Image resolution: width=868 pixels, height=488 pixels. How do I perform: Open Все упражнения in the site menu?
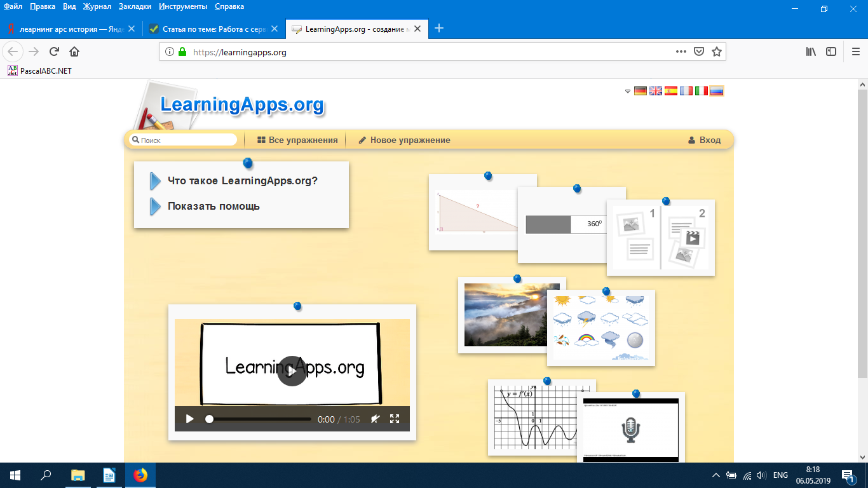(x=297, y=140)
